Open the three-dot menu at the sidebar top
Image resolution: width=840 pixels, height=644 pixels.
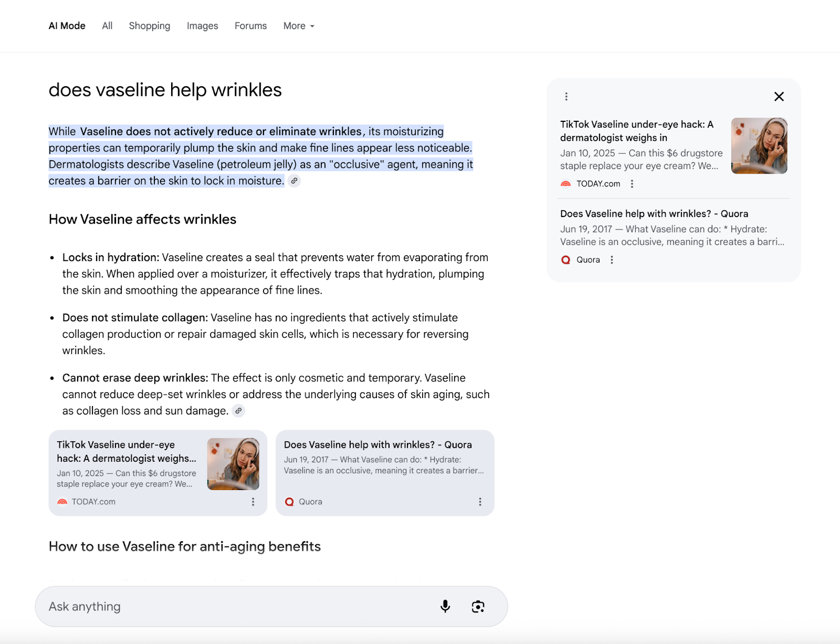566,97
